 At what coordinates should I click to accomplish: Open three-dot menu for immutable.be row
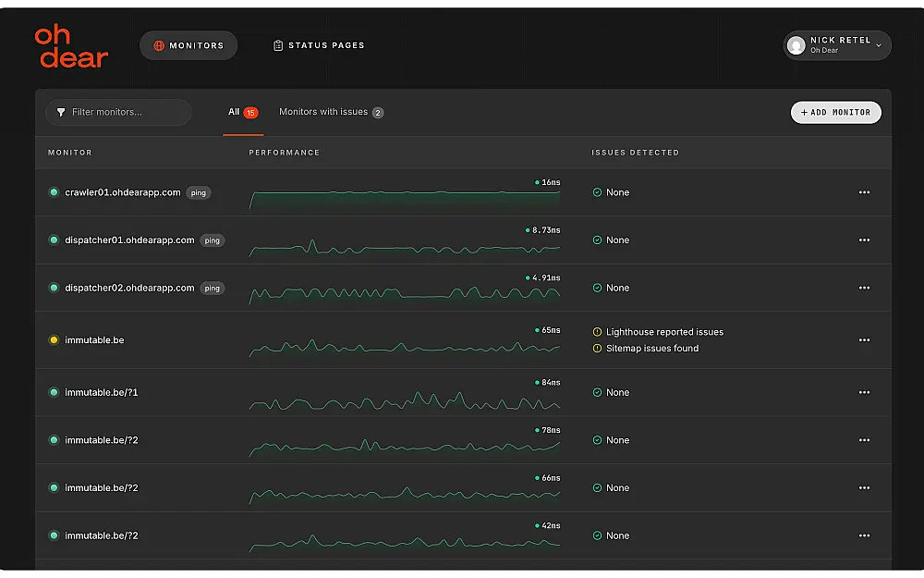[864, 339]
